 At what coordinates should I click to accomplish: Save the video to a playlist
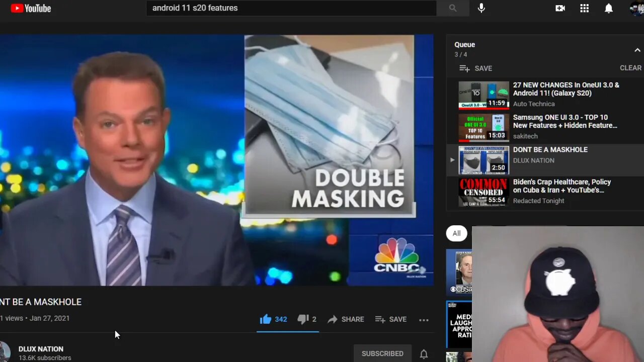click(391, 319)
